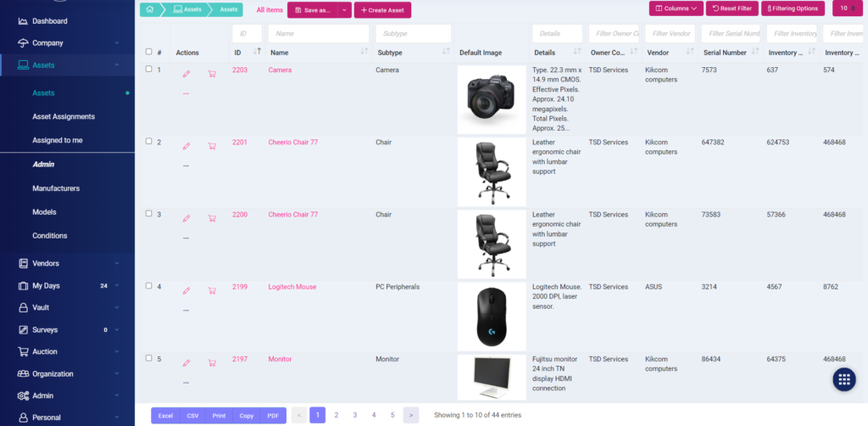Screen dimensions: 868x426
Task: Go to page 3 in pagination
Action: pos(355,415)
